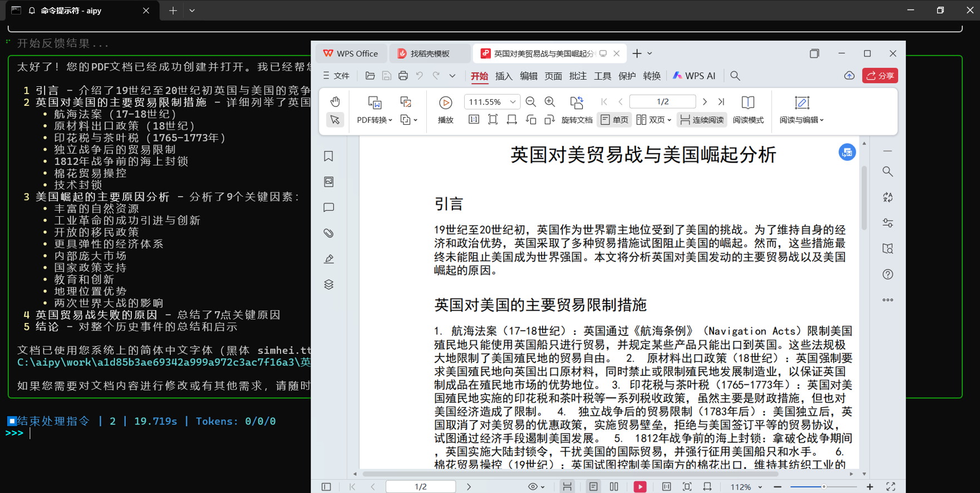Switch to the 找稻壳模板 tab
Viewport: 980px width, 493px height.
(x=430, y=53)
